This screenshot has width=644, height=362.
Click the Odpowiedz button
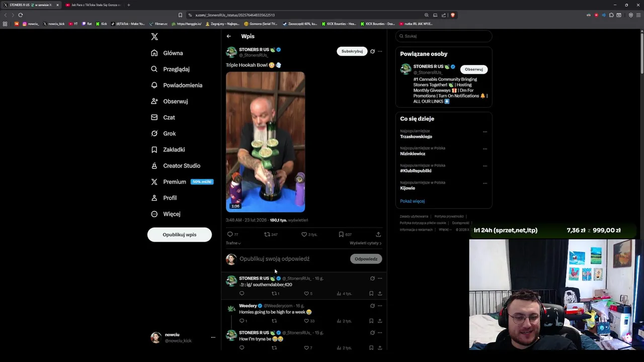[366, 259]
